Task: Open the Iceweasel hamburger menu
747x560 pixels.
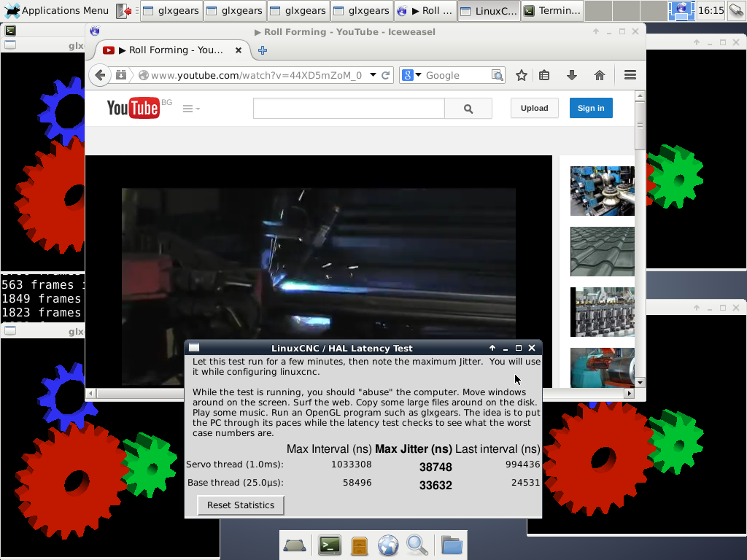Action: [630, 75]
